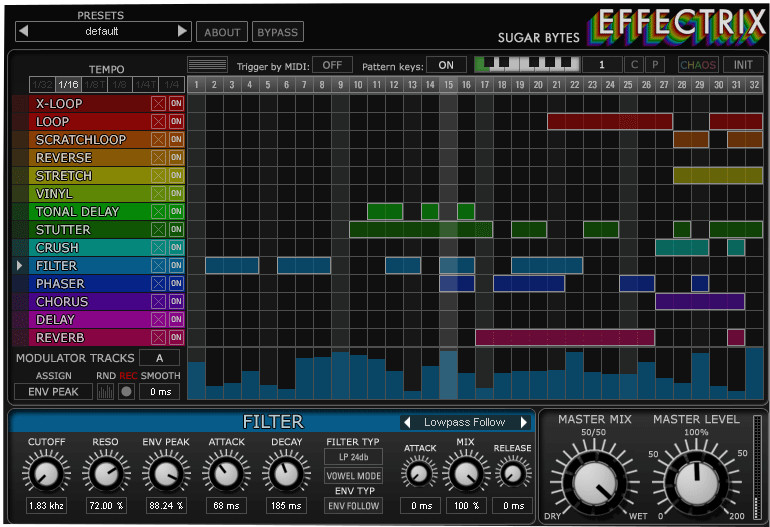The image size is (770, 527).
Task: Toggle STUTTER effect ON button
Action: point(176,229)
